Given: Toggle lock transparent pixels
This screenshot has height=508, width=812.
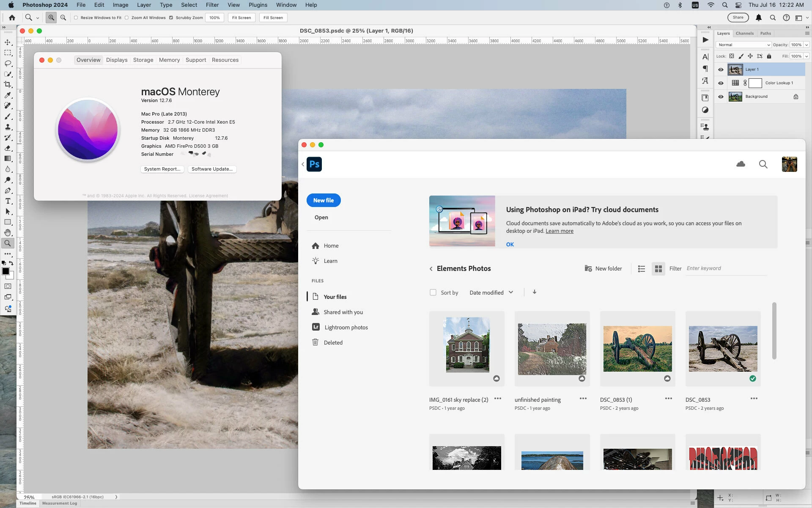Looking at the screenshot, I should tap(732, 56).
